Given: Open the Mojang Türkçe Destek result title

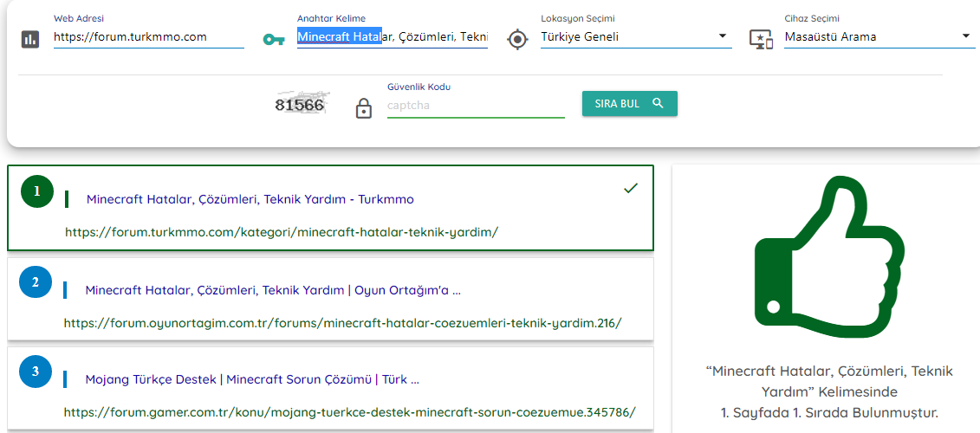Looking at the screenshot, I should pos(252,379).
